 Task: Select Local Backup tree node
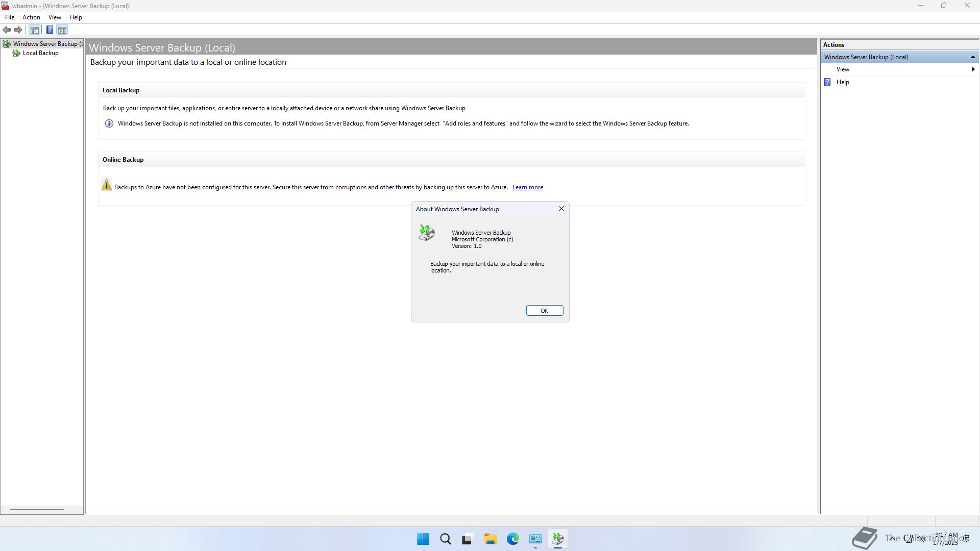[x=40, y=53]
